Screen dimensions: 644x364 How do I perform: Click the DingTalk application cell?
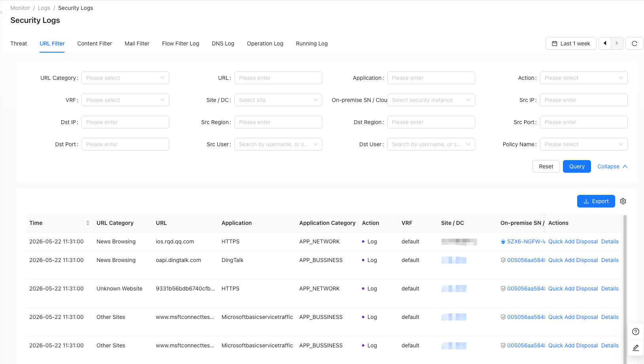[x=232, y=260]
